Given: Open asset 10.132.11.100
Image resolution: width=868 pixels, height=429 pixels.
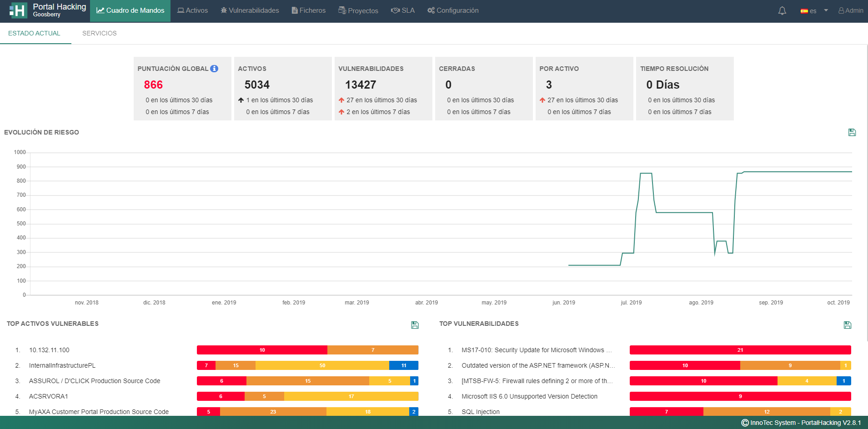Looking at the screenshot, I should click(x=49, y=350).
